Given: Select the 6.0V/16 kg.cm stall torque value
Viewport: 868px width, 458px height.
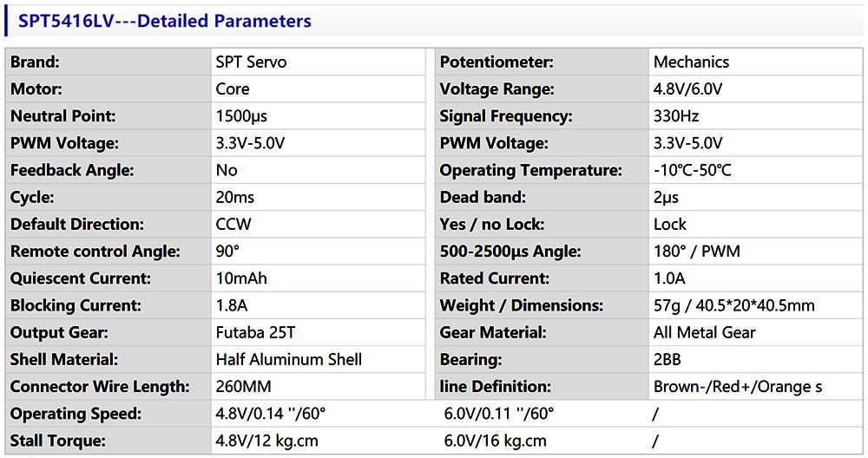Looking at the screenshot, I should [x=495, y=441].
